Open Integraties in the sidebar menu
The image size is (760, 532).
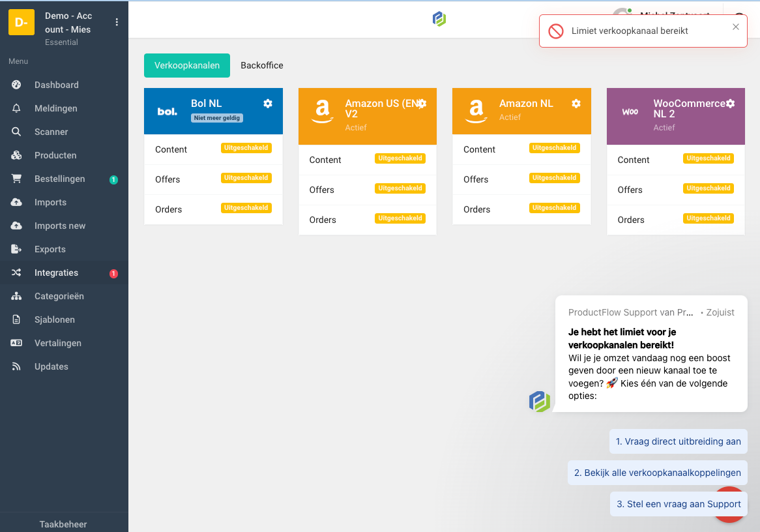click(x=56, y=273)
